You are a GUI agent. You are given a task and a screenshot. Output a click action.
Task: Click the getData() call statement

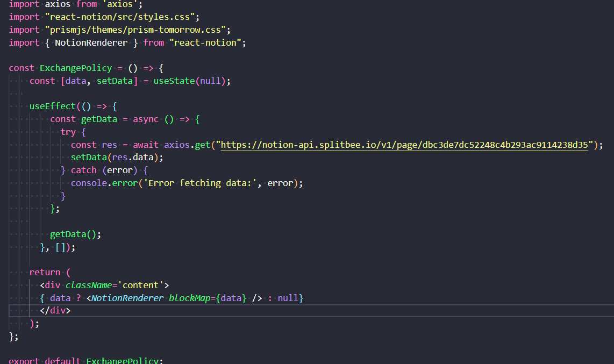76,234
